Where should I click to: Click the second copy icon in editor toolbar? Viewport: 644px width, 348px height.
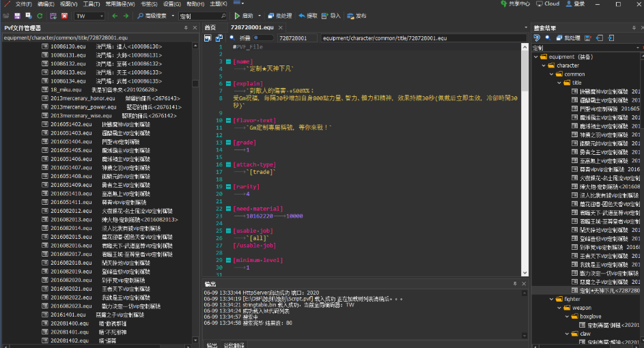click(219, 38)
